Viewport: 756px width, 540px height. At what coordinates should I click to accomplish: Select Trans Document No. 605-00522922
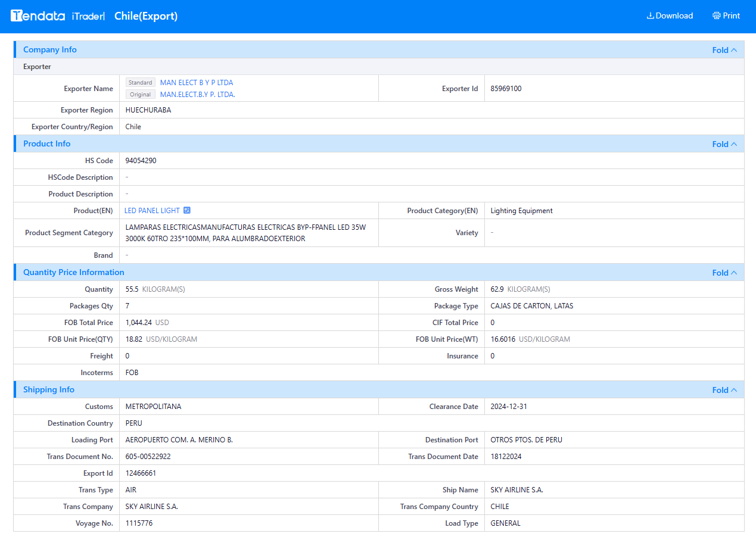point(148,457)
